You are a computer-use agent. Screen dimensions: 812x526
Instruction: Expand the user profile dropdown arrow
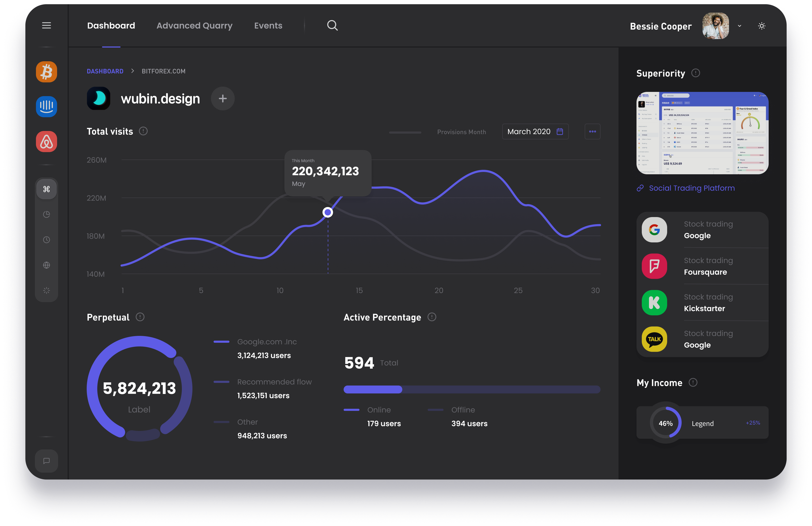[x=740, y=26]
